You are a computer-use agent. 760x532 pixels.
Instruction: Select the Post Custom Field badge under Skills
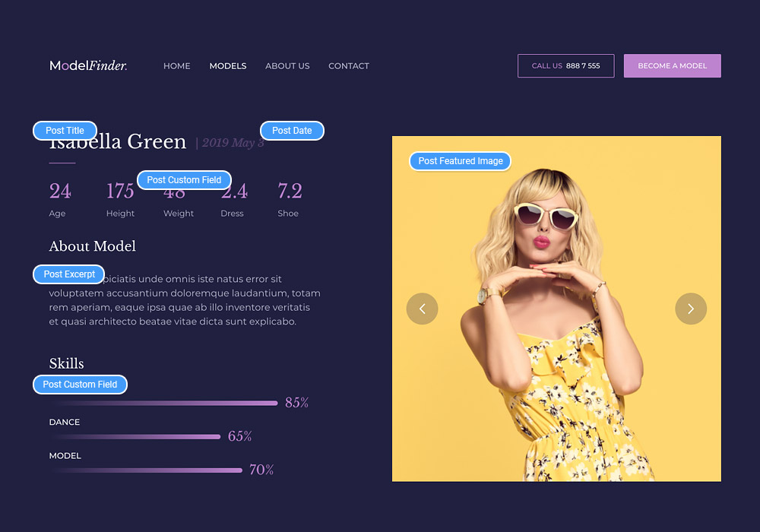coord(80,385)
